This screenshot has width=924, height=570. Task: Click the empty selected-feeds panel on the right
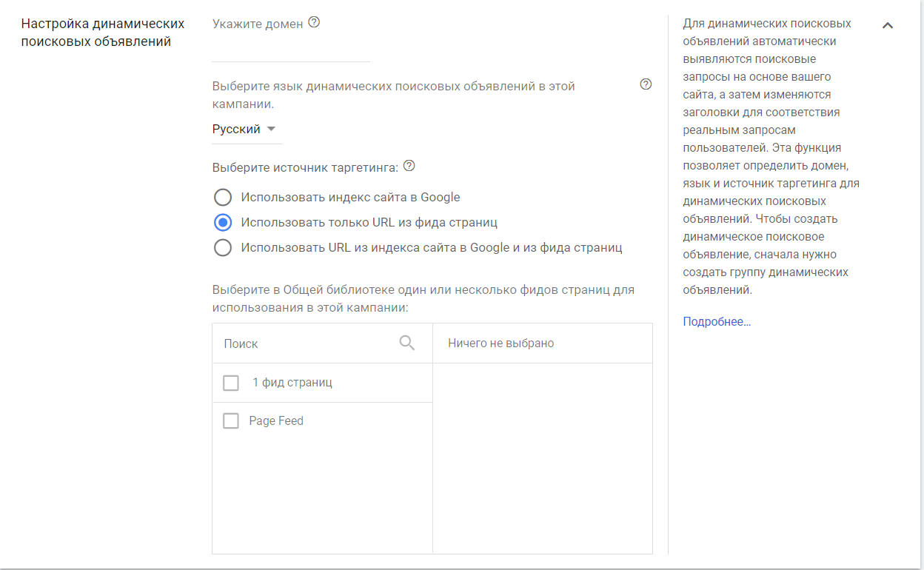click(x=542, y=457)
